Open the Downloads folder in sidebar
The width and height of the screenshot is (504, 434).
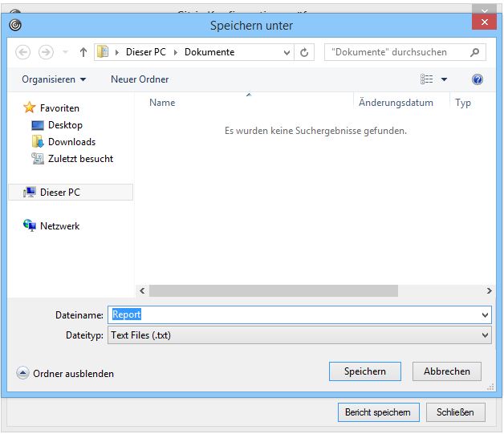tap(71, 142)
